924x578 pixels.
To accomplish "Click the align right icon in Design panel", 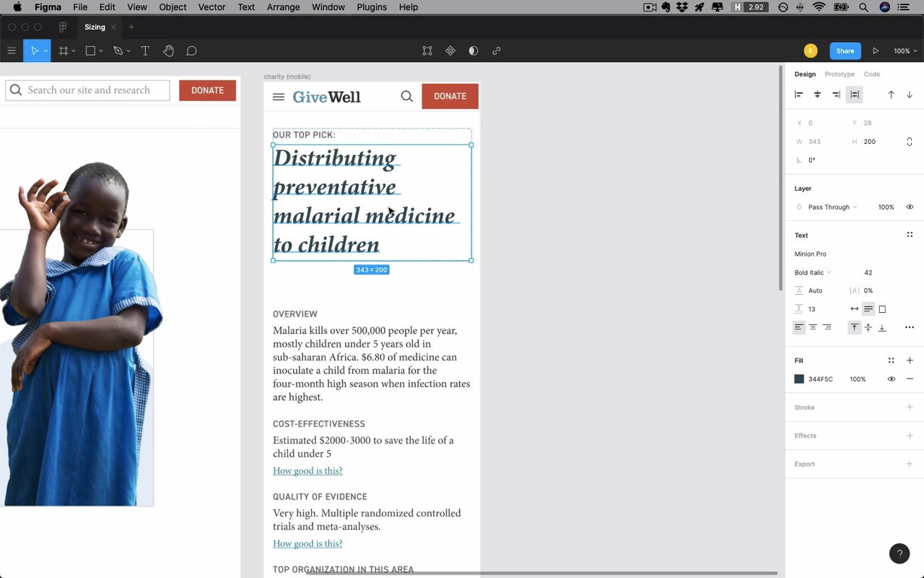I will point(836,95).
